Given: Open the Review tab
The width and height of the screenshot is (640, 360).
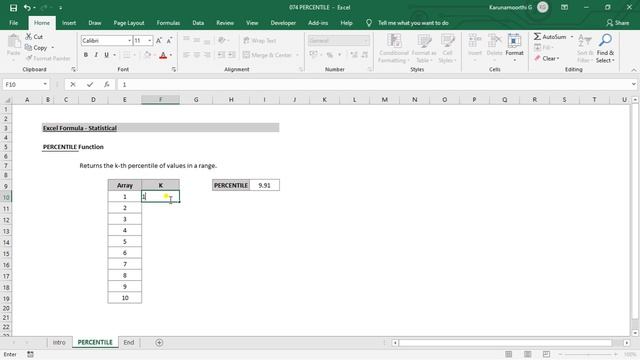Looking at the screenshot, I should 225,23.
